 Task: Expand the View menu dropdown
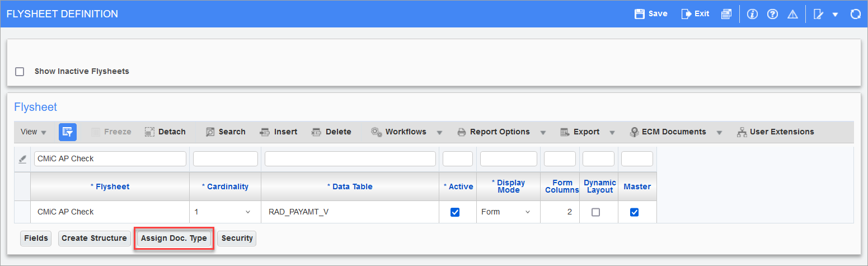[x=34, y=132]
